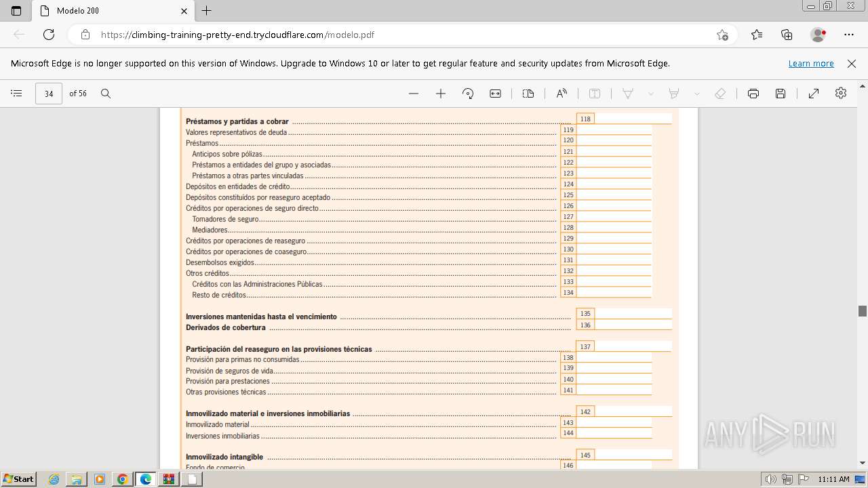Click input field 119 Valores representativos de deuda
This screenshot has width=868, height=488.
[x=614, y=129]
